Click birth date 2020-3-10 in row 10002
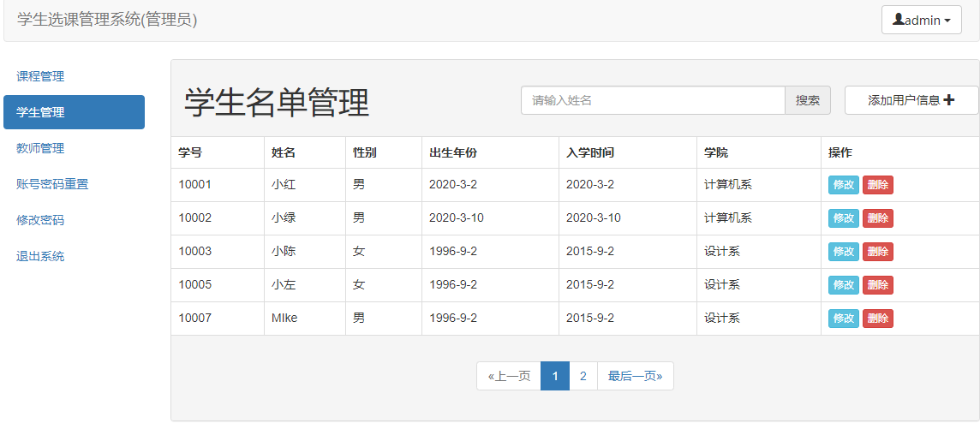 pyautogui.click(x=457, y=218)
